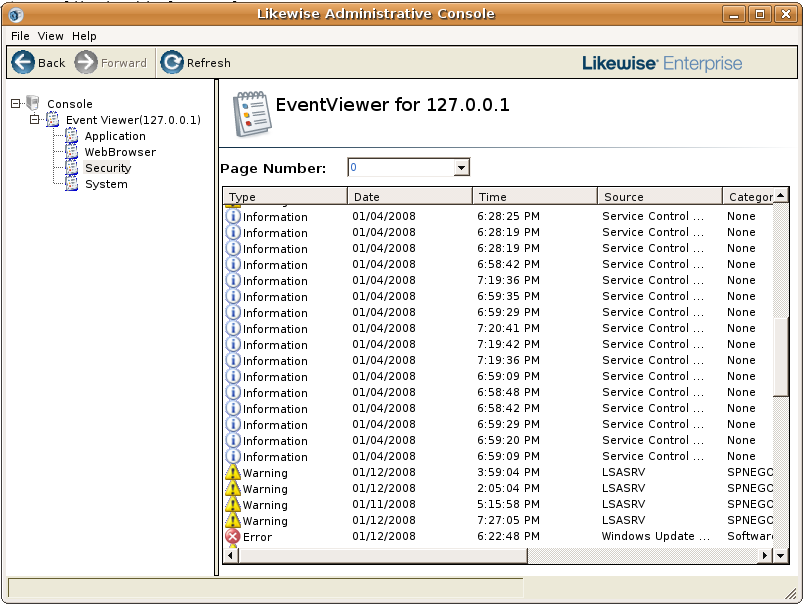Click the scroll up arrow of event list
803x605 pixels.
tap(780, 196)
